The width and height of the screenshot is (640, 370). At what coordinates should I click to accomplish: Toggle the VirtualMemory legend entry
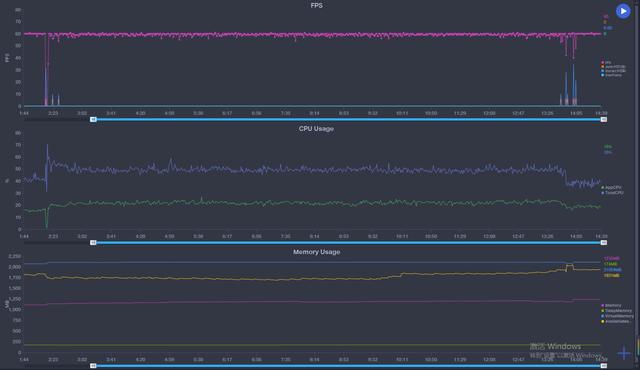tap(618, 316)
